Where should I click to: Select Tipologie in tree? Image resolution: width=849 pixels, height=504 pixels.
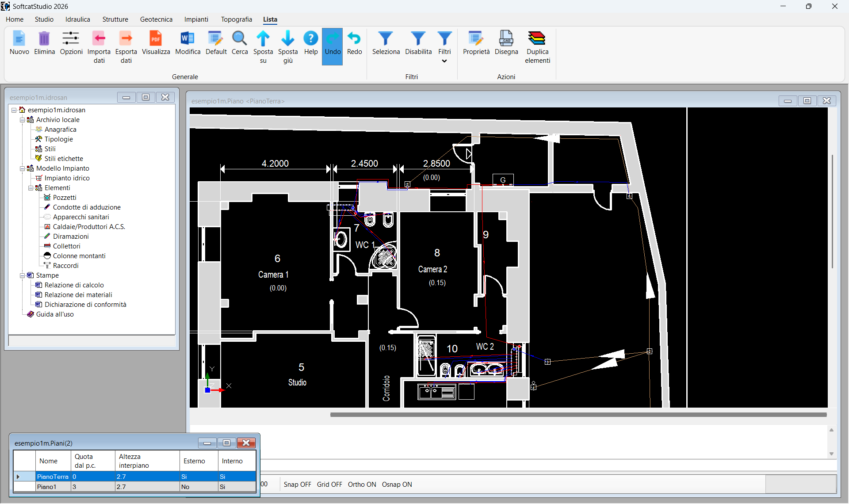click(59, 139)
